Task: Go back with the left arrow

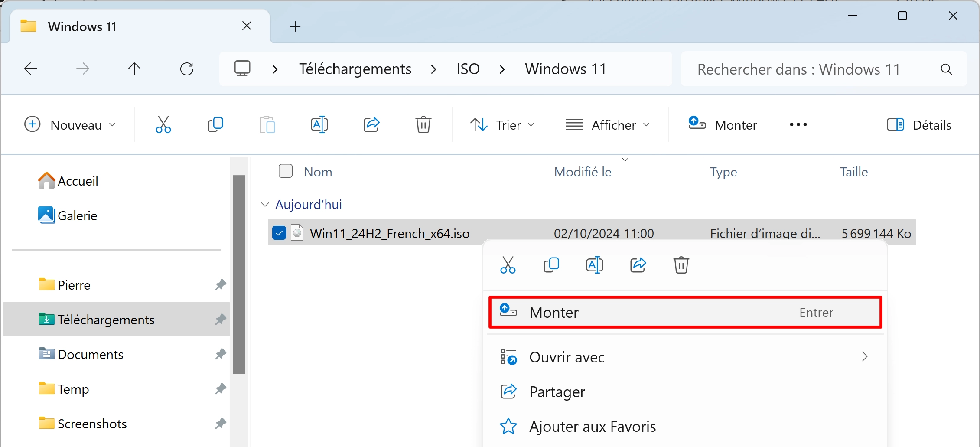Action: (31, 69)
